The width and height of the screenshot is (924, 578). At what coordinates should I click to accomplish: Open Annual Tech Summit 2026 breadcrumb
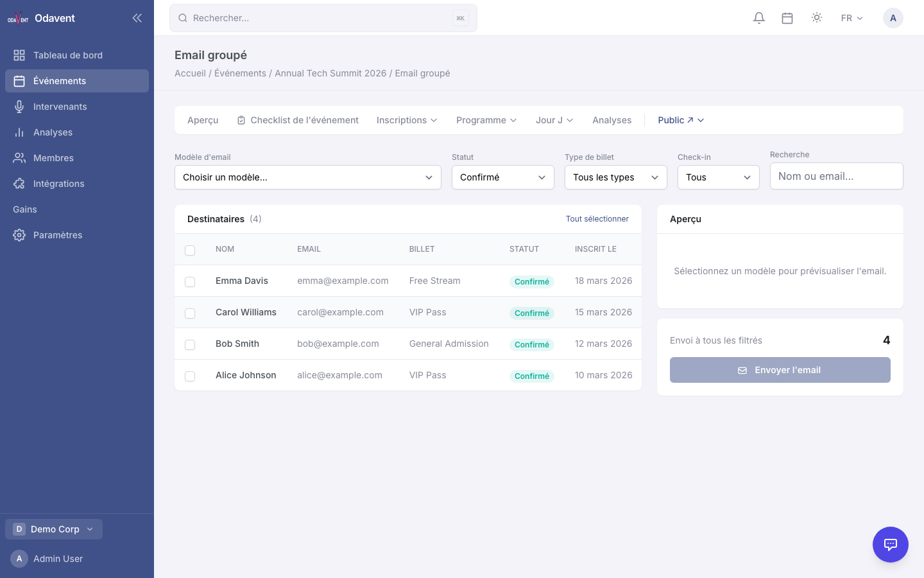point(330,73)
